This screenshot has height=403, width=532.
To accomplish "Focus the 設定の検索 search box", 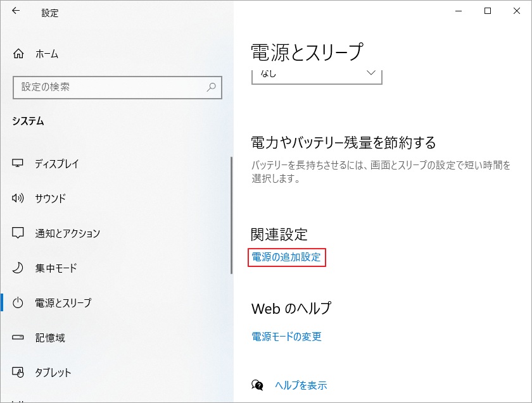I will [x=117, y=87].
